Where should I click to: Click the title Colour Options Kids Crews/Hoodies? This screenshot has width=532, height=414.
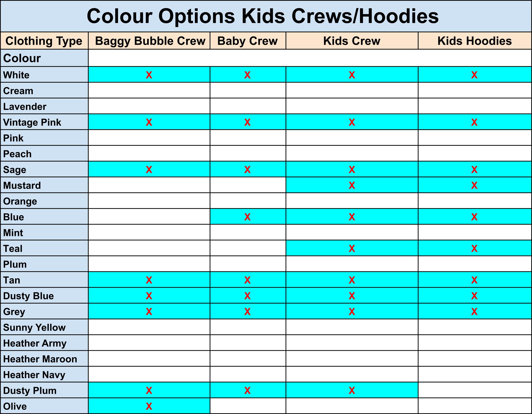click(263, 16)
